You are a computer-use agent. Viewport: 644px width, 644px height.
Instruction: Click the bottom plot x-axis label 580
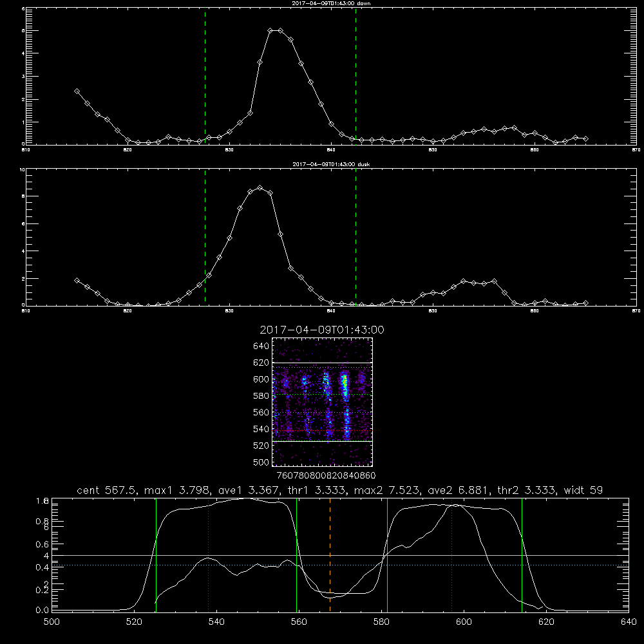pyautogui.click(x=381, y=621)
